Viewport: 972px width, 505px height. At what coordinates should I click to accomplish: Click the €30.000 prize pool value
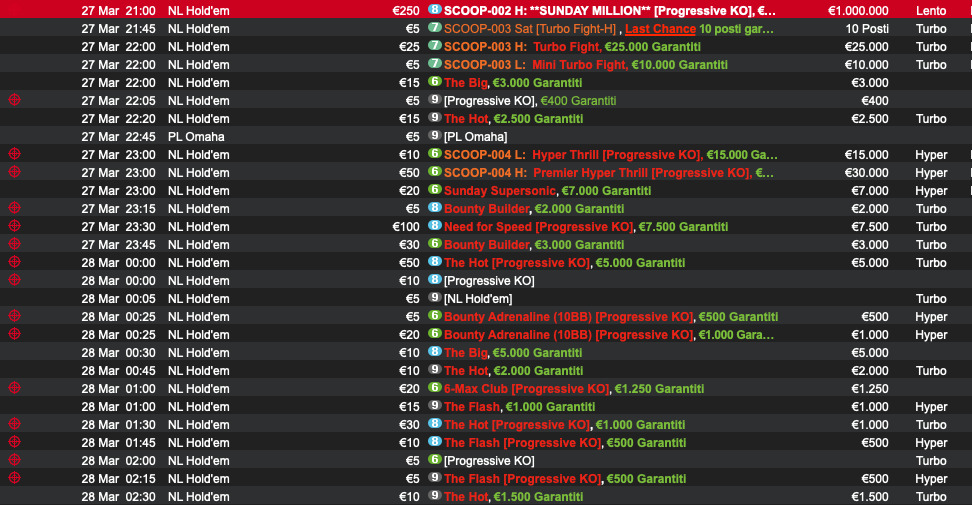[867, 173]
